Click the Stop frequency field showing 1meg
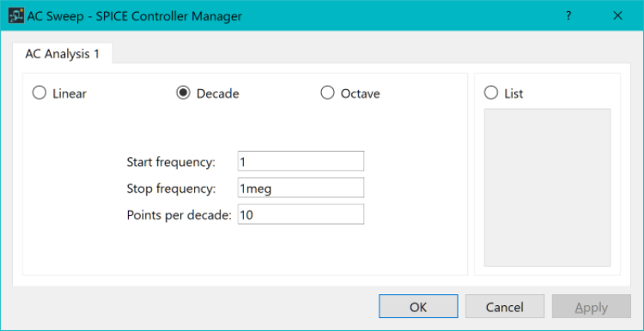Image resolution: width=644 pixels, height=331 pixels. pos(301,188)
